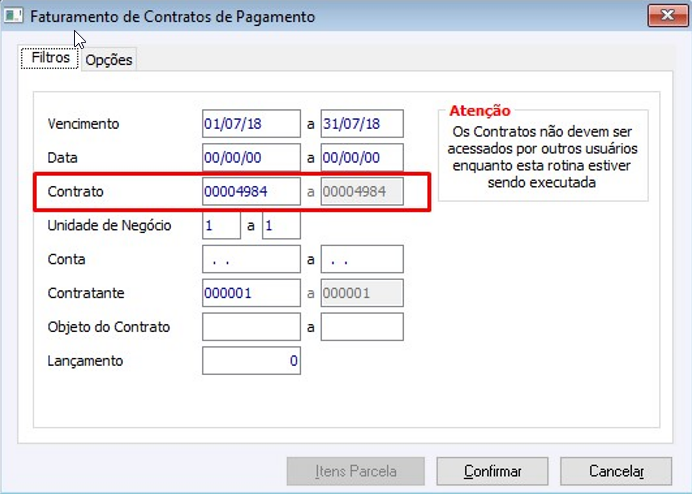Click the Contratante label
Screen dimensions: 692x494
coord(86,293)
